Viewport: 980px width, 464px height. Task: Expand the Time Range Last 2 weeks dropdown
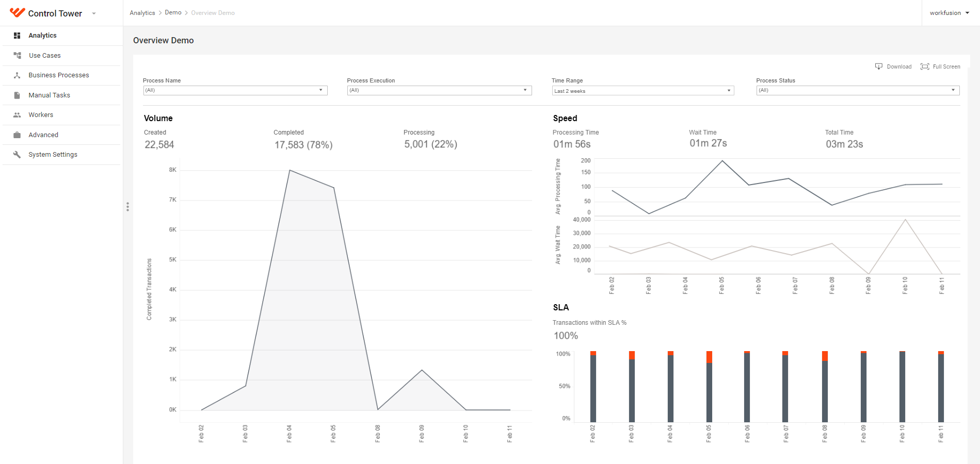(643, 91)
